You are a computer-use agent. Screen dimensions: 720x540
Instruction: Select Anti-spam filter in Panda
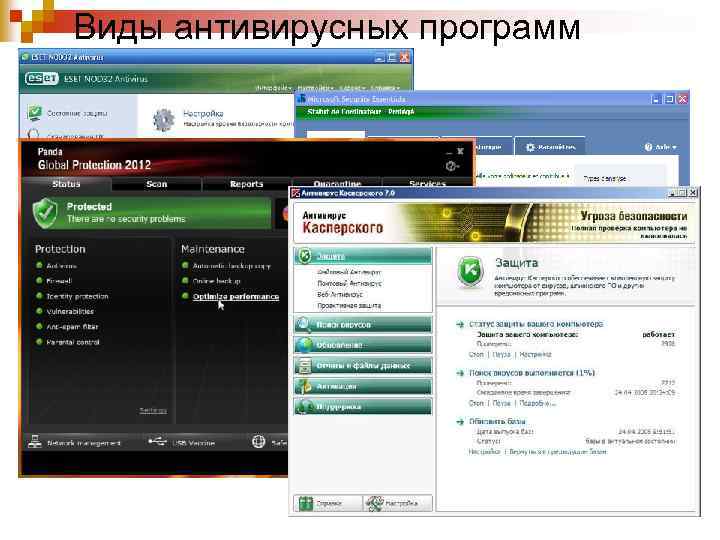pos(72,327)
